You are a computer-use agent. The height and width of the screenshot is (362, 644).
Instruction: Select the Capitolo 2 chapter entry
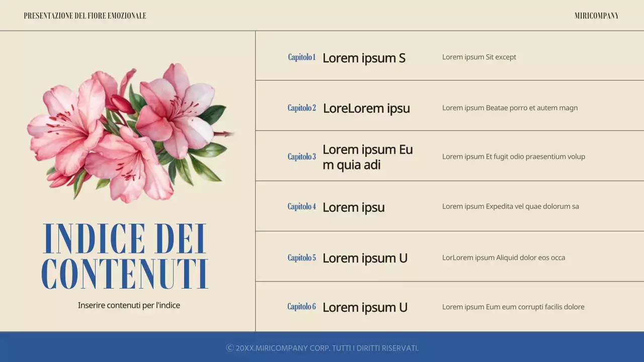tap(301, 108)
